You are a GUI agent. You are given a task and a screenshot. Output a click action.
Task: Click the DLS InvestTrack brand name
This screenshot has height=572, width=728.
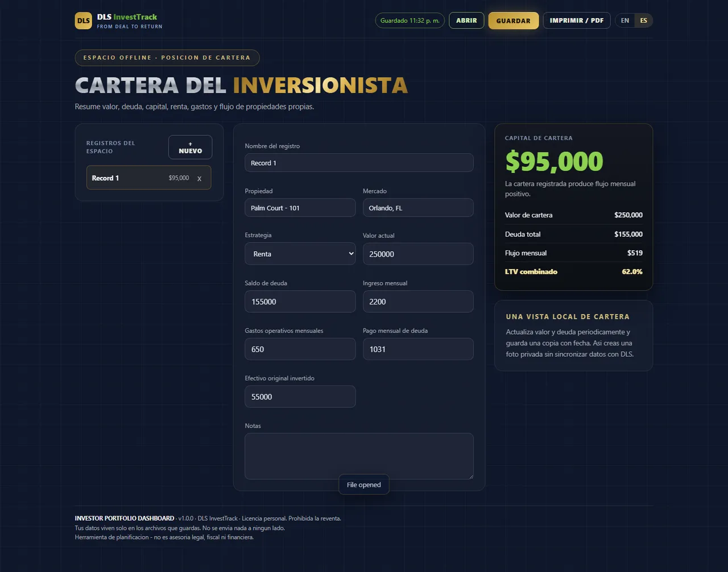[x=127, y=17]
